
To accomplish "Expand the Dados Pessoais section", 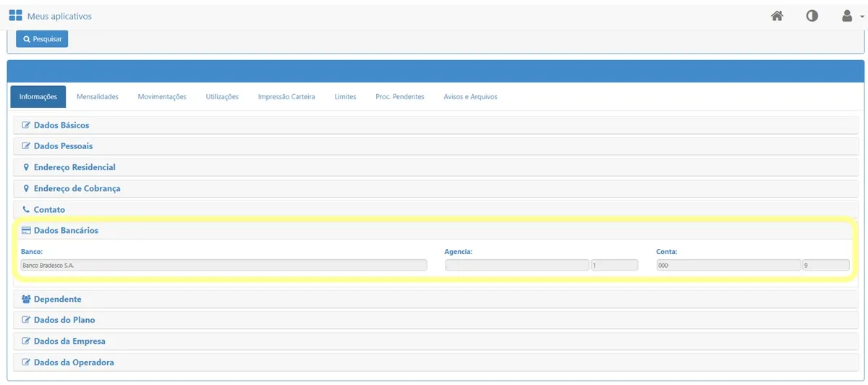I will tap(63, 146).
